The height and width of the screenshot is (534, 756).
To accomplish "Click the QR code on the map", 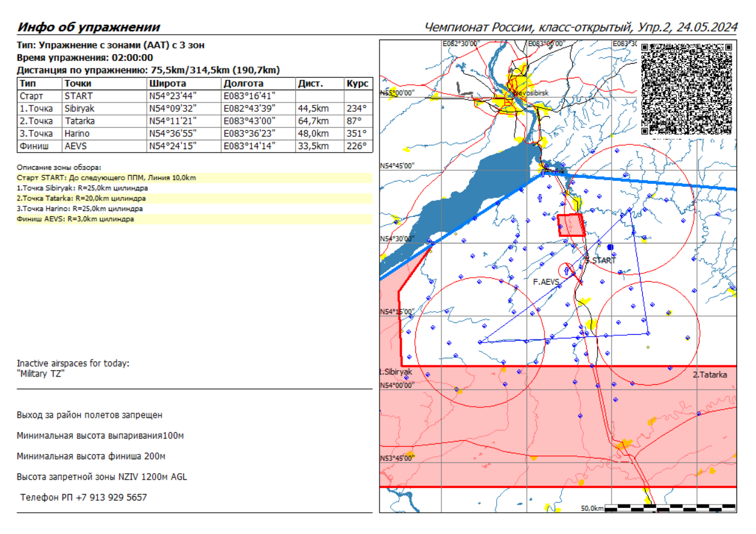I will pyautogui.click(x=686, y=88).
